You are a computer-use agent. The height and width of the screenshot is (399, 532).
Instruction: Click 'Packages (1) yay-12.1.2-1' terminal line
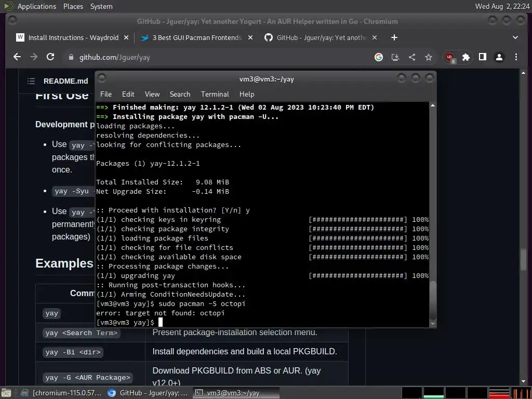click(x=148, y=163)
